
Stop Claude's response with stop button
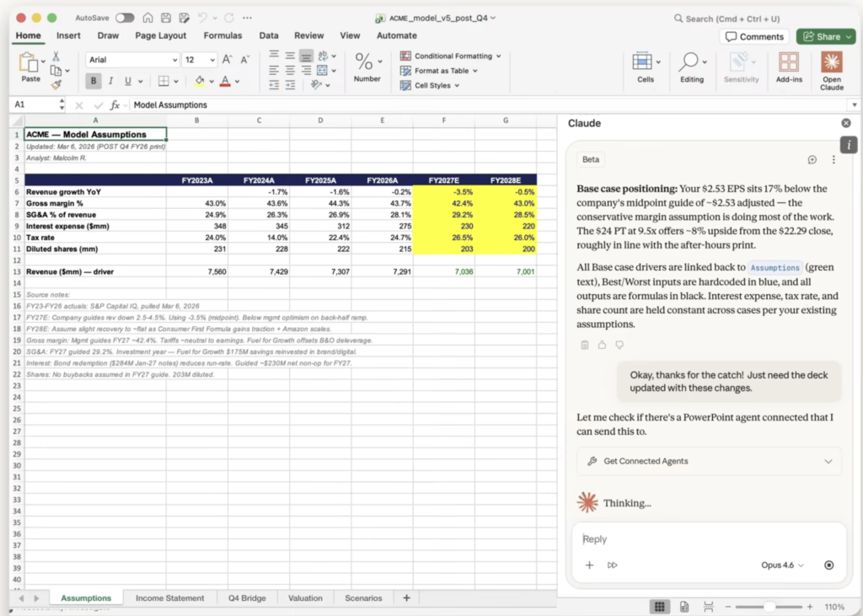click(829, 565)
